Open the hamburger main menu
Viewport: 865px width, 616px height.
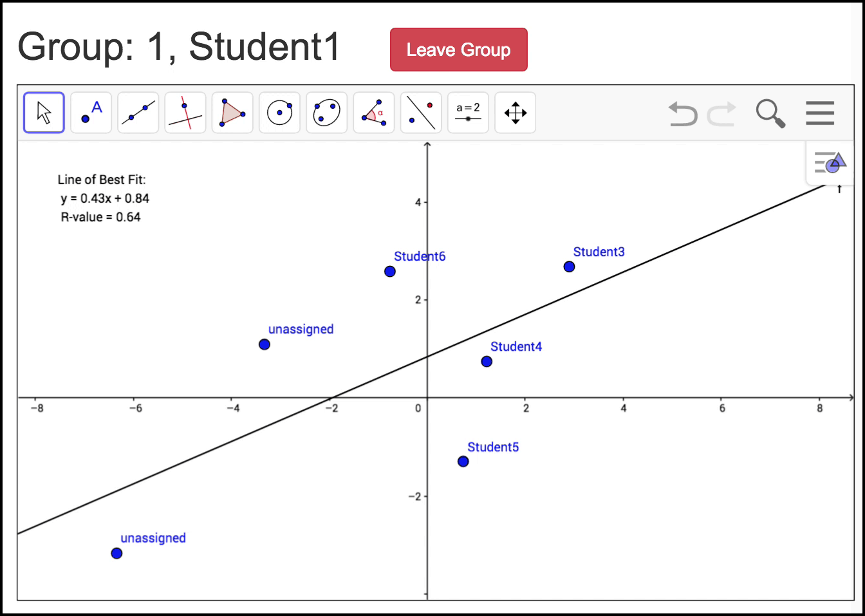[x=819, y=113]
